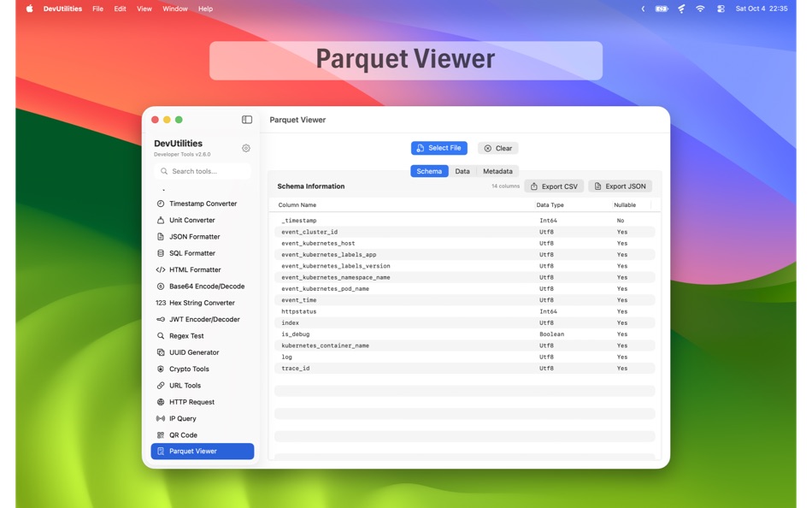Open DevUtilities settings via gear icon
This screenshot has width=812, height=508.
click(245, 147)
